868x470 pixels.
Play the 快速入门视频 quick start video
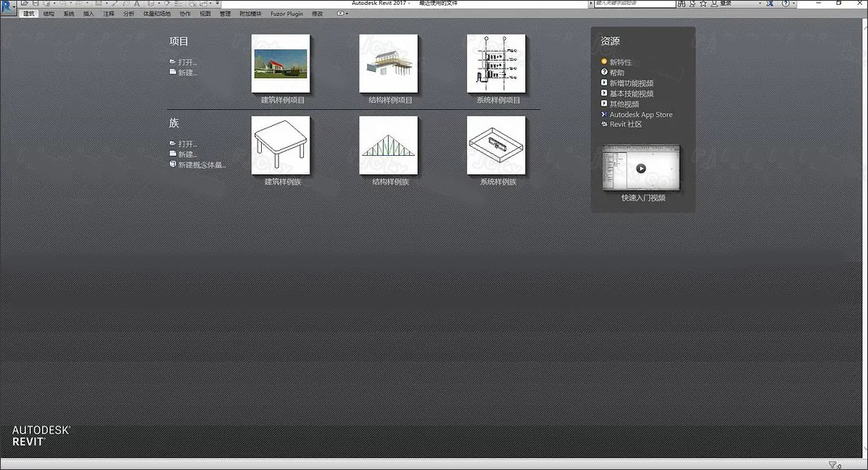pyautogui.click(x=640, y=168)
